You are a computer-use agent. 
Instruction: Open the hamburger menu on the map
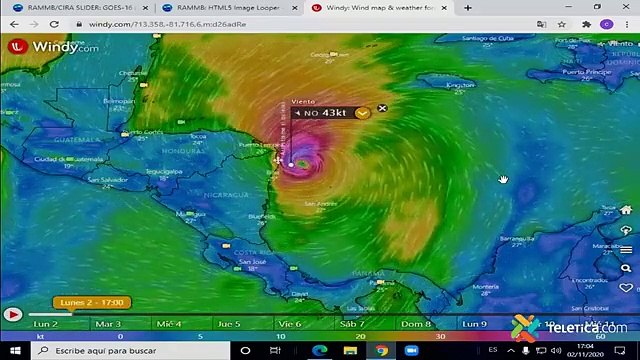pos(626,249)
